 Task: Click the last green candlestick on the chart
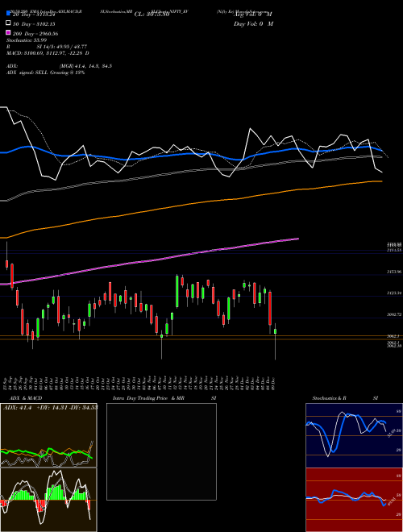275,331
